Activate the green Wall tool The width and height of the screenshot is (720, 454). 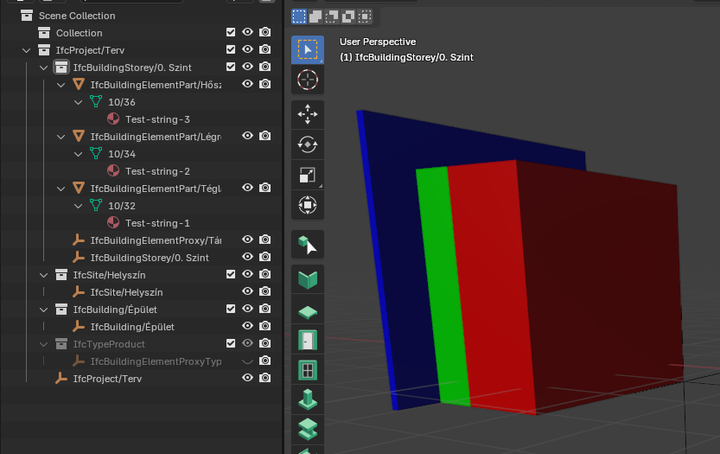click(x=307, y=279)
